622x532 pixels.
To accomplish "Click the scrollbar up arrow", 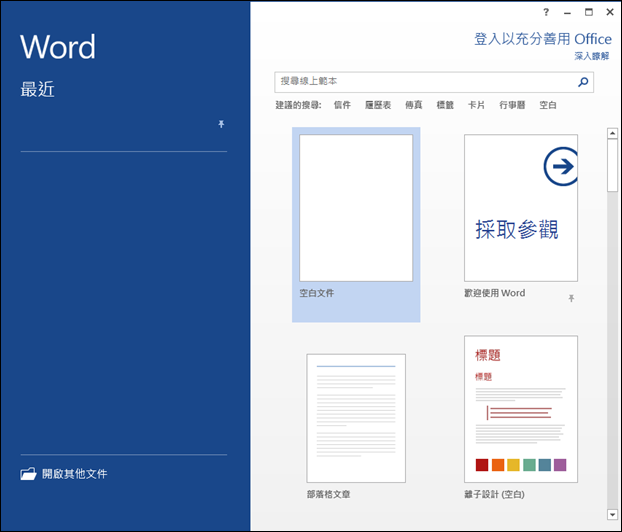I will 612,134.
